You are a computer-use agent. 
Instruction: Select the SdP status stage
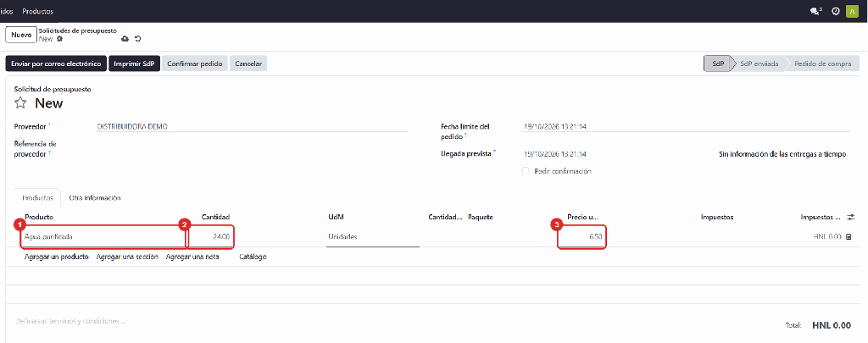coord(718,64)
